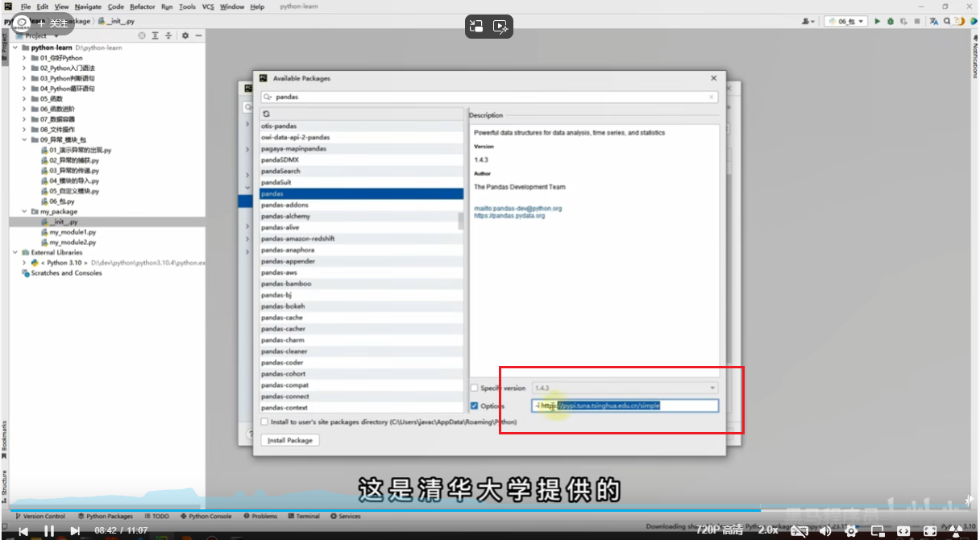
Task: Collapse the 09_异常_模块_包 folder
Action: 24,139
